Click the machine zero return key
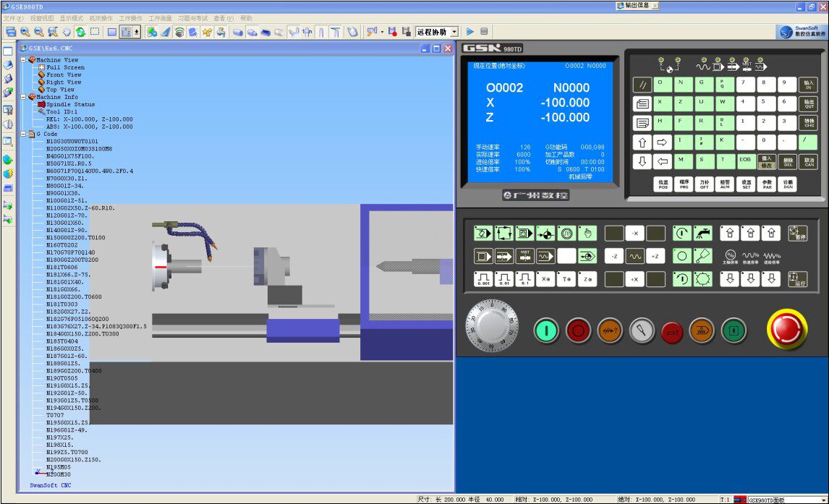Image resolution: width=829 pixels, height=504 pixels. [x=545, y=233]
